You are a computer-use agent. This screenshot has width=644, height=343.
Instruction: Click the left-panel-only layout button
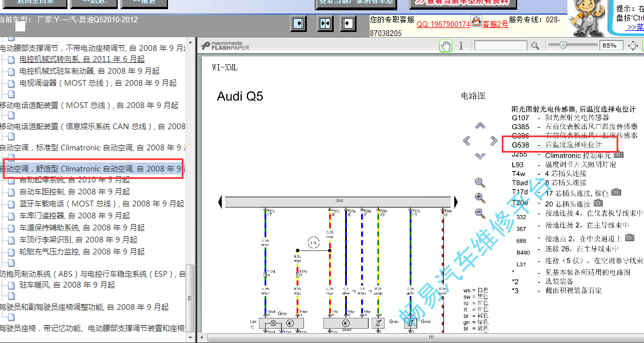pos(298,23)
